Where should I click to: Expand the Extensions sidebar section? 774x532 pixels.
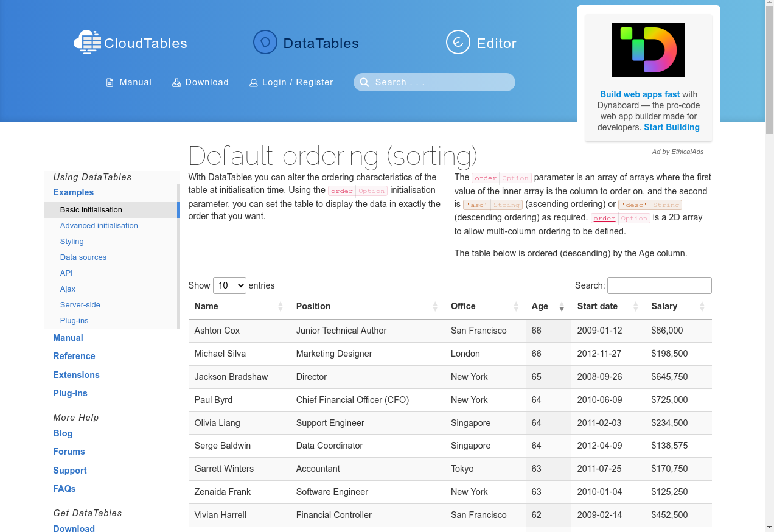click(76, 375)
